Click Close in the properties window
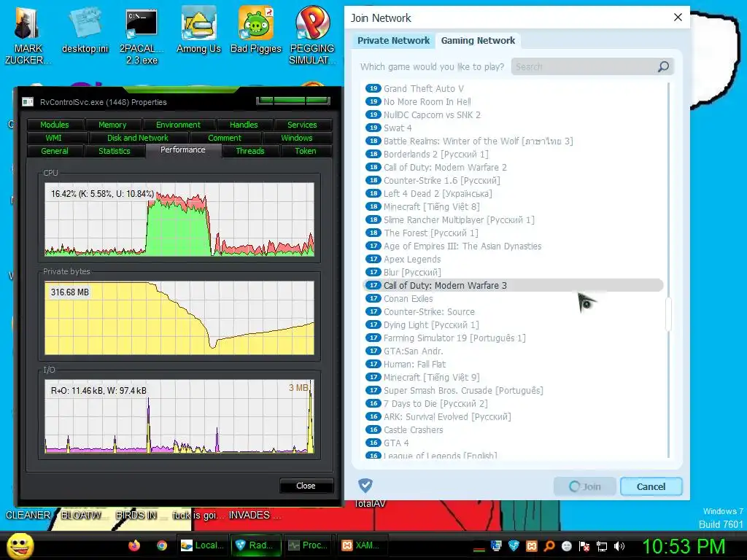 click(306, 486)
